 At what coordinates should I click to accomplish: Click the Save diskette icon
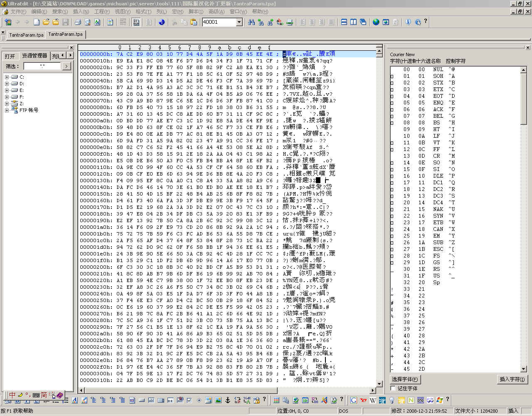coord(65,22)
